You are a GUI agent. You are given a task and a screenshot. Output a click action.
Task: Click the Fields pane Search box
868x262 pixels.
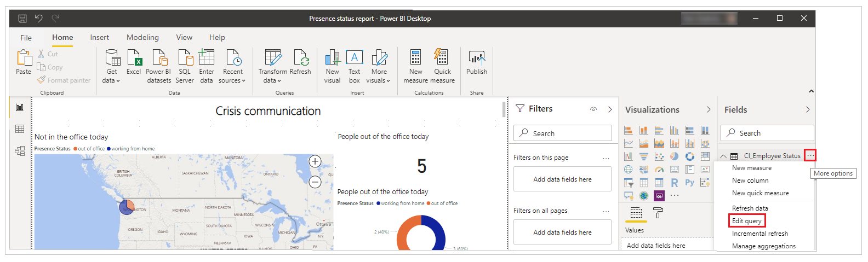767,133
